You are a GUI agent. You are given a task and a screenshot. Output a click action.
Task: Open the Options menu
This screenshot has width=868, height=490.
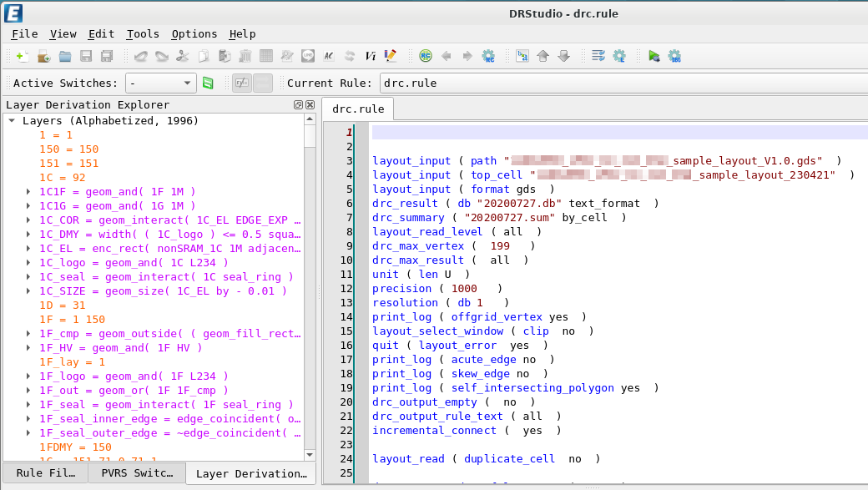coord(194,34)
